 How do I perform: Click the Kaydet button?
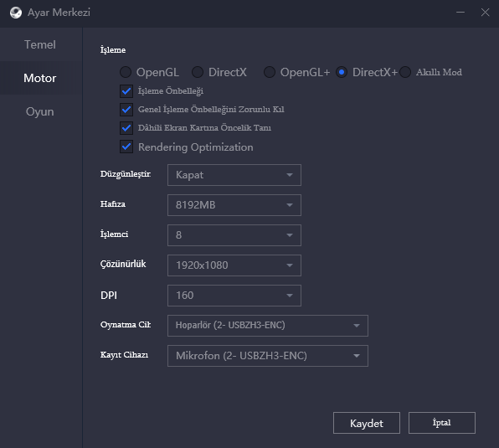366,423
